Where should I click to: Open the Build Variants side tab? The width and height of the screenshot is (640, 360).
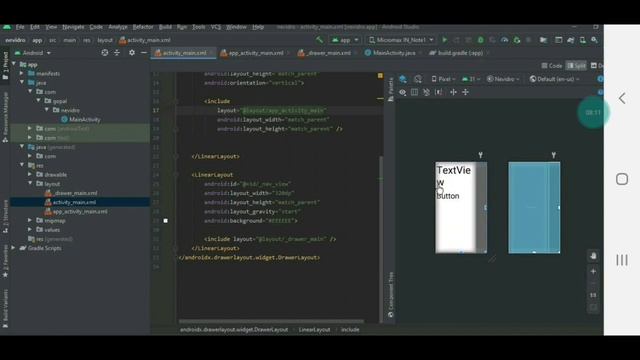point(5,308)
